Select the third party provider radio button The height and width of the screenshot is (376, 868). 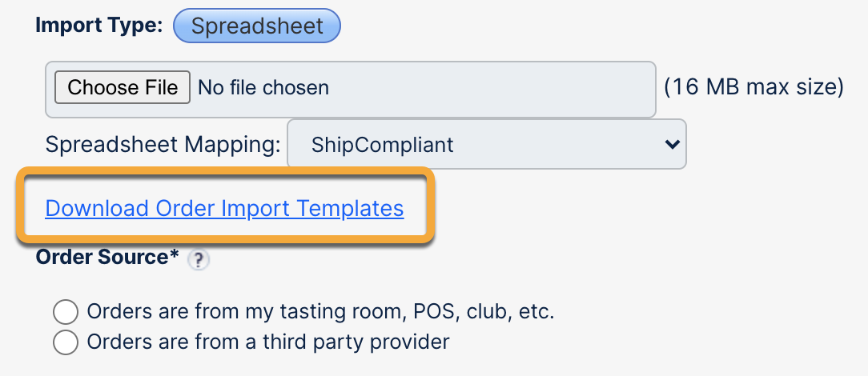[x=65, y=342]
